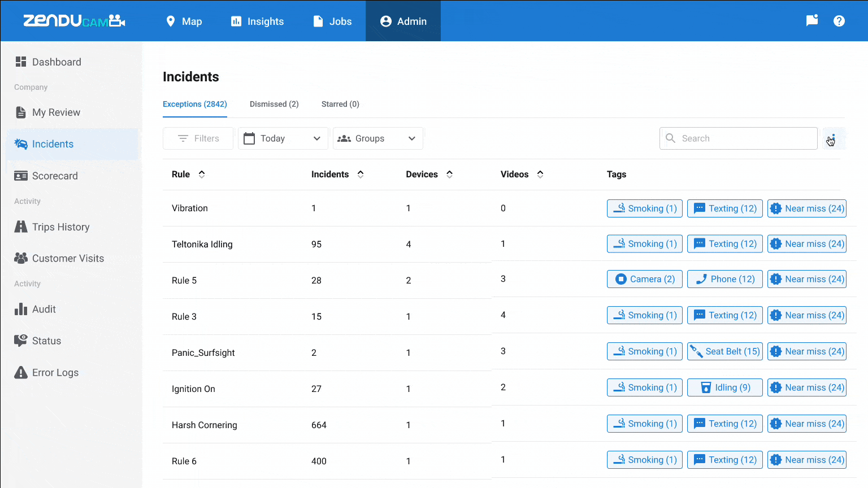The width and height of the screenshot is (868, 488).
Task: Select the Harsh Cornering rule name
Action: click(x=205, y=425)
